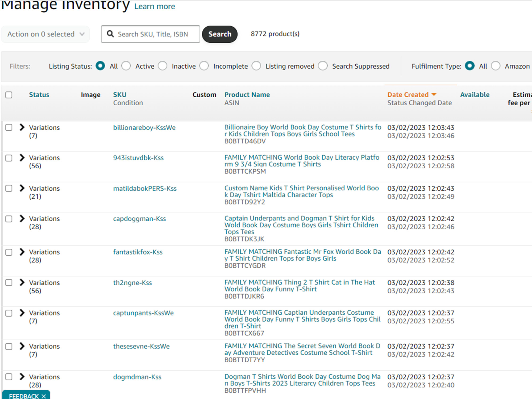Tick the select-all checkbox in the table header
532x399 pixels.
[9, 95]
